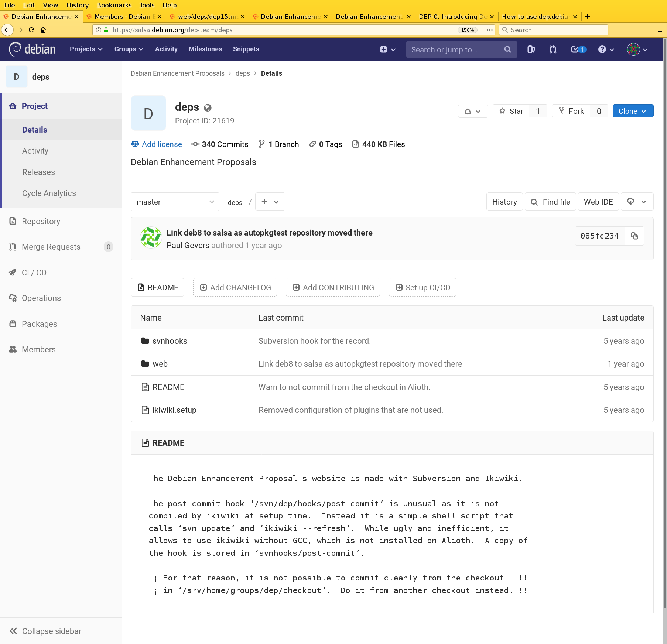The image size is (667, 644).
Task: Expand the Clone dropdown
Action: tap(633, 111)
